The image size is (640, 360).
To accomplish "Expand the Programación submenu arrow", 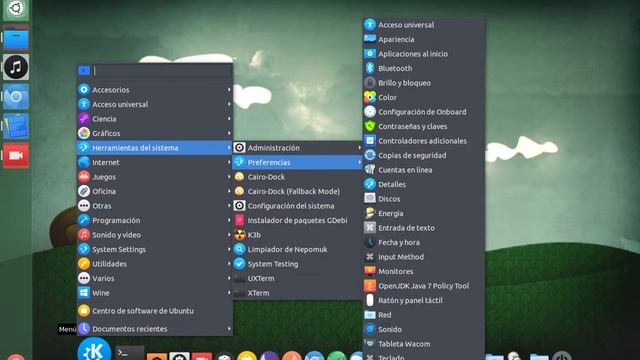I will [229, 220].
